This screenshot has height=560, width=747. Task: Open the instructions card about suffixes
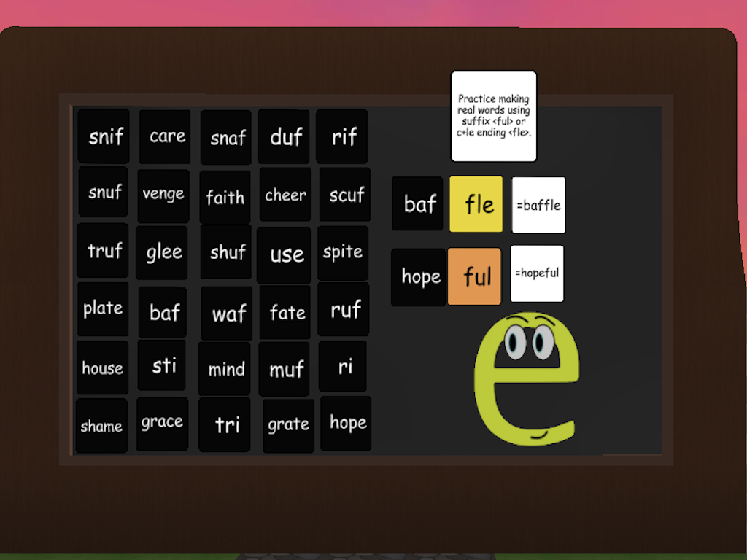[x=494, y=116]
